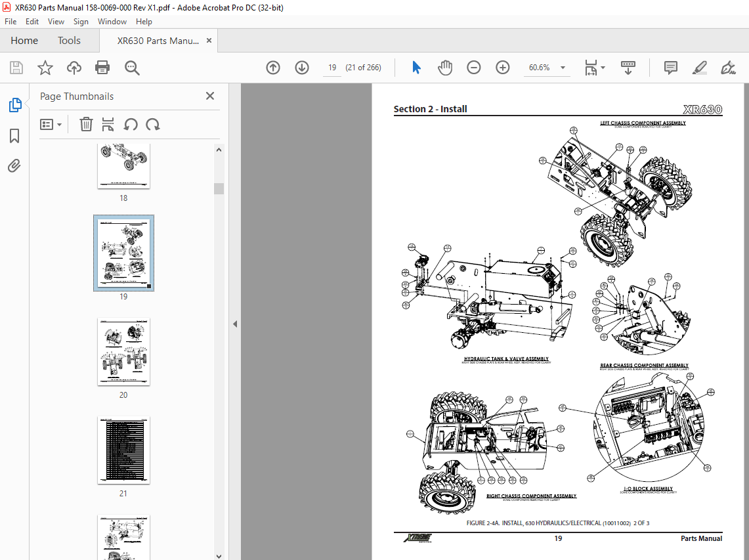This screenshot has width=749, height=560.
Task: Click the "HYDRAULIC TANK & VALVE ASSEMBLY" label
Action: click(506, 359)
